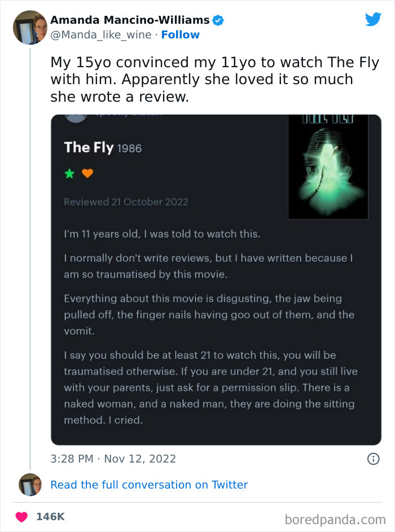395x532 pixels.
Task: Click the 146K likes count
Action: [50, 517]
